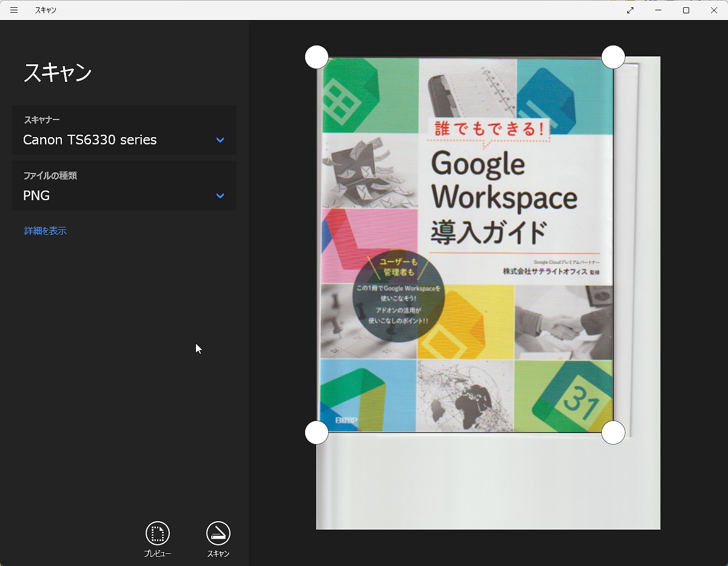Select the top-right crop handle
This screenshot has width=728, height=566.
coord(613,57)
